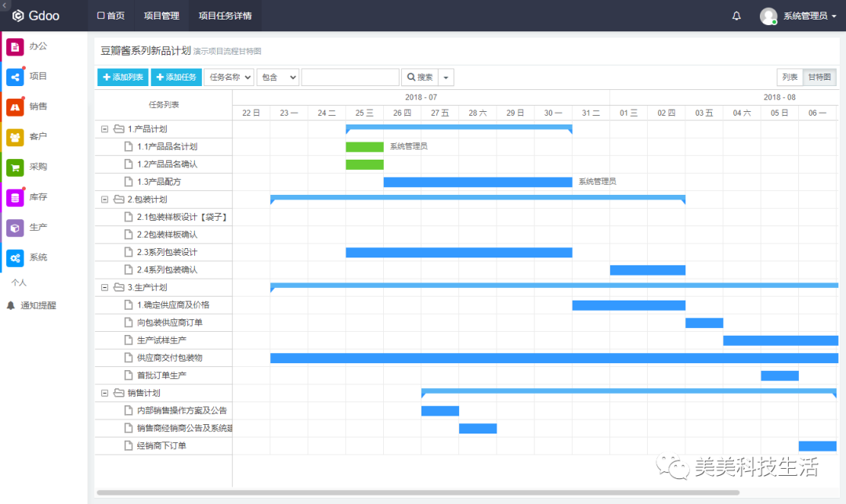The width and height of the screenshot is (846, 504).
Task: Switch to 甘特图 Gantt view
Action: coord(819,77)
